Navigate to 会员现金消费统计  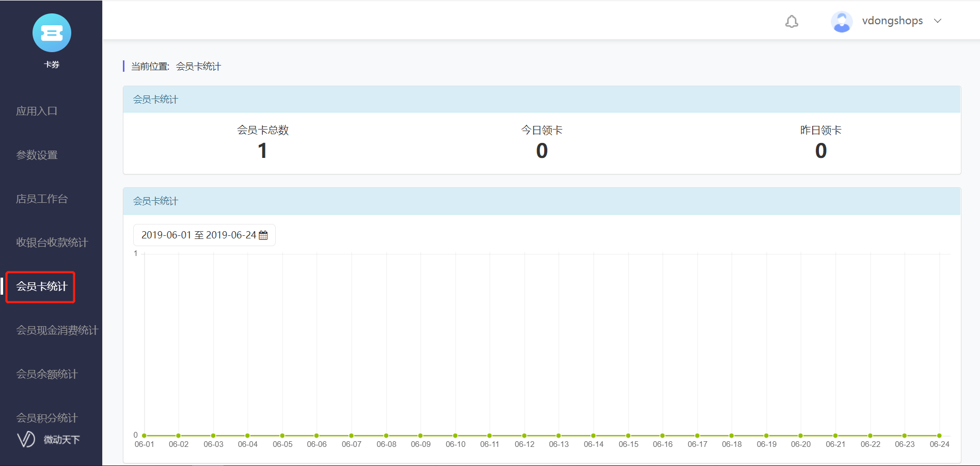coord(57,330)
